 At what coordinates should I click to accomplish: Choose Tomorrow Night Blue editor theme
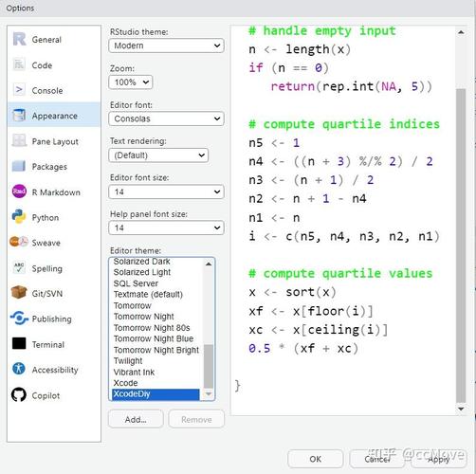[154, 338]
